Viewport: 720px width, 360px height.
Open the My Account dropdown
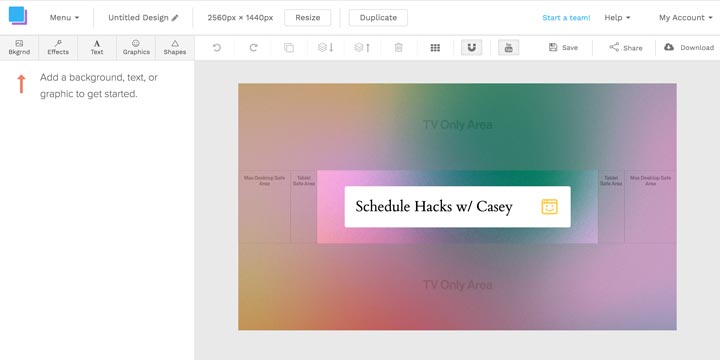(686, 17)
